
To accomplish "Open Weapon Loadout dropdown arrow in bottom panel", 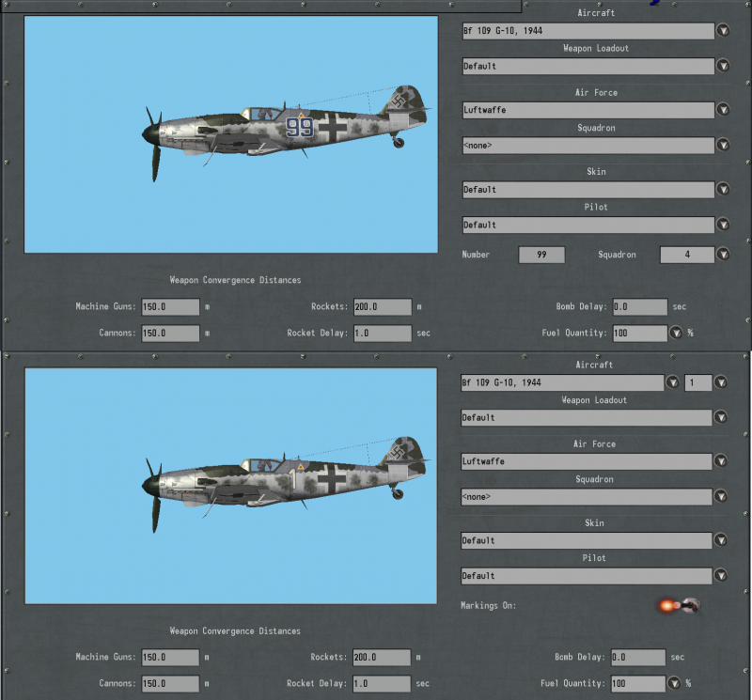I will 721,417.
